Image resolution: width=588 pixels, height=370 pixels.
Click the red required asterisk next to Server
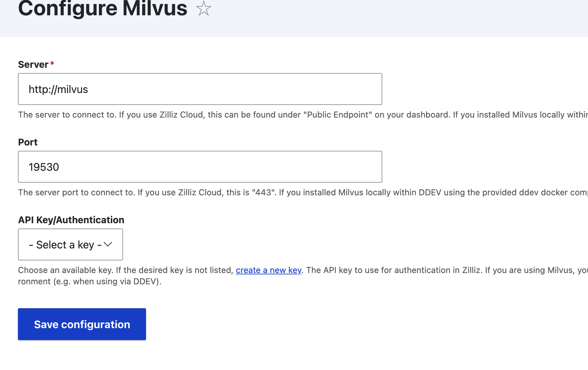pyautogui.click(x=52, y=63)
